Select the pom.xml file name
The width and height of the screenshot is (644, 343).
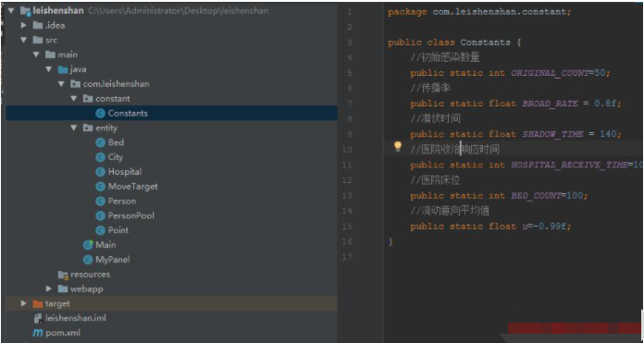coord(63,333)
